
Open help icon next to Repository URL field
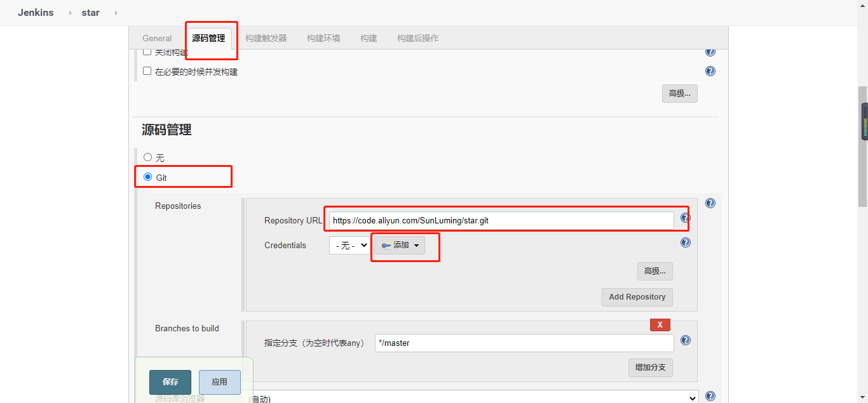(x=686, y=218)
